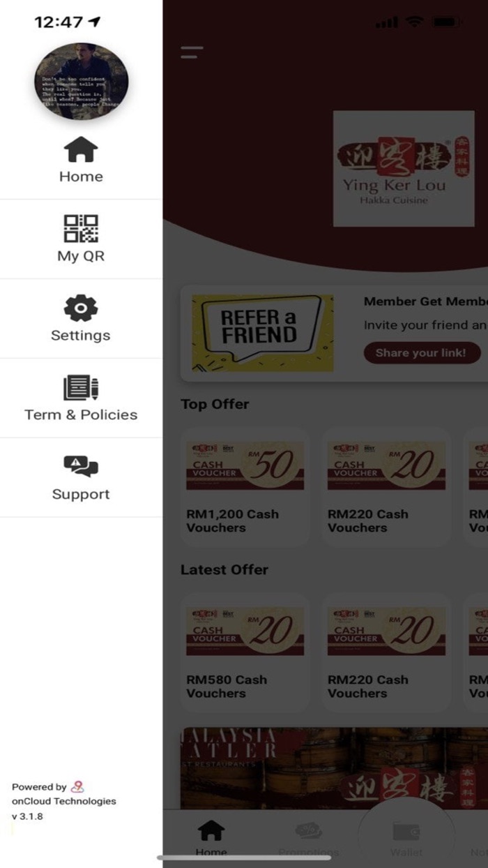Select RM220 Cash Vouchers in Latest Offer
Viewport: 488px width, 868px height.
pos(386,652)
